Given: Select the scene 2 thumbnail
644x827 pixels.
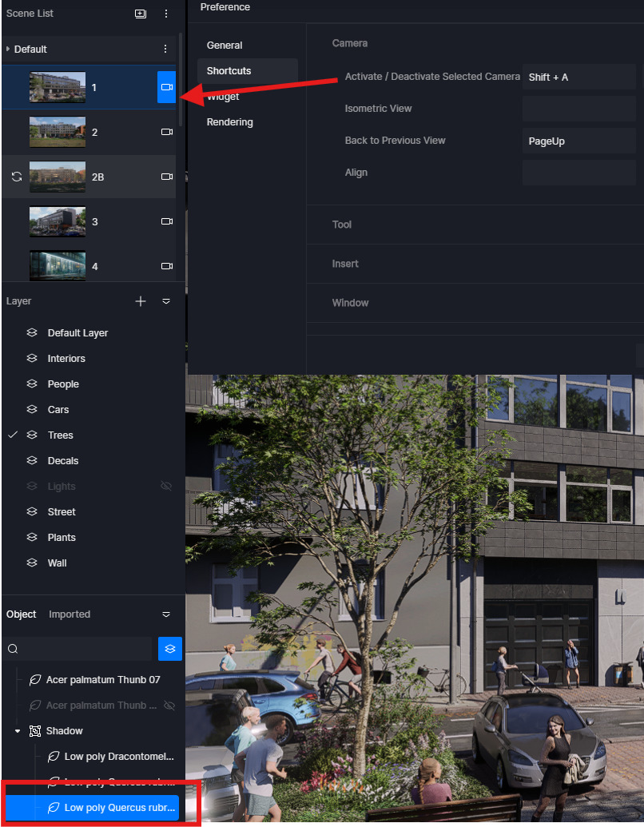Looking at the screenshot, I should [x=58, y=132].
